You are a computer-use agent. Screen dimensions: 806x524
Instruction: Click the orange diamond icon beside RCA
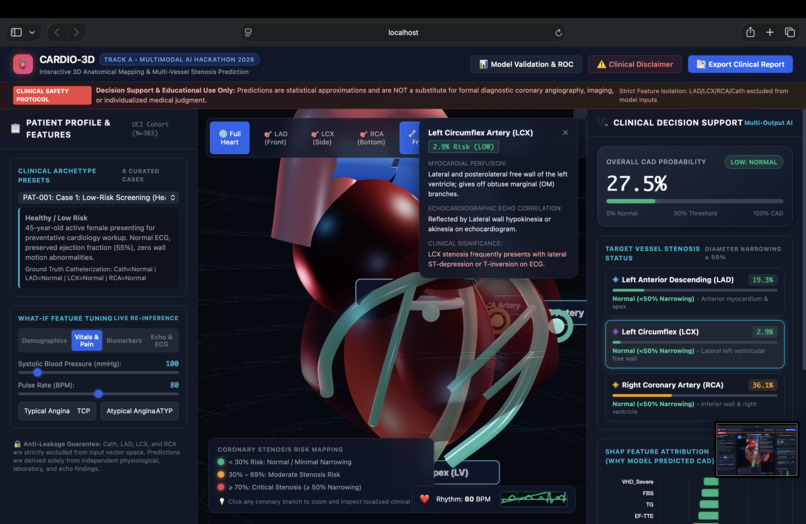[x=615, y=385]
